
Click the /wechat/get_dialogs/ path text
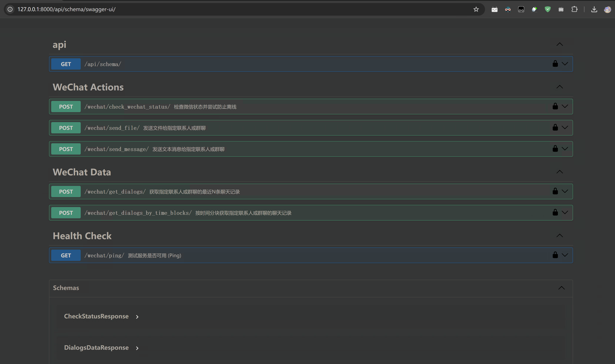click(x=115, y=192)
